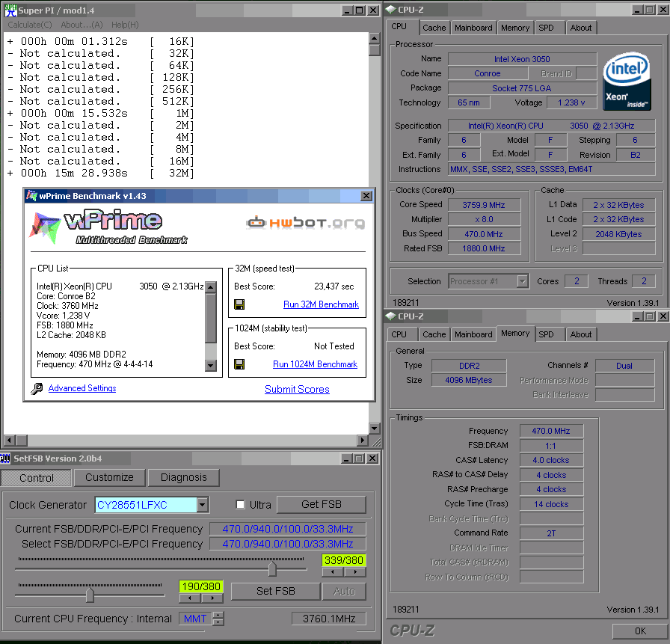
Task: Click the 3760.1MHz CPU frequency field
Action: click(x=329, y=619)
